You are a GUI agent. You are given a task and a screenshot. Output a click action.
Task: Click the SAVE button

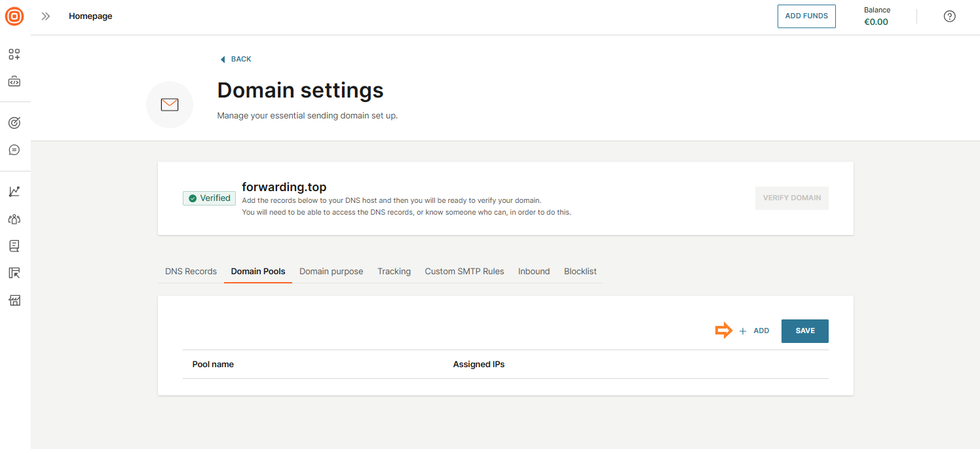coord(804,331)
